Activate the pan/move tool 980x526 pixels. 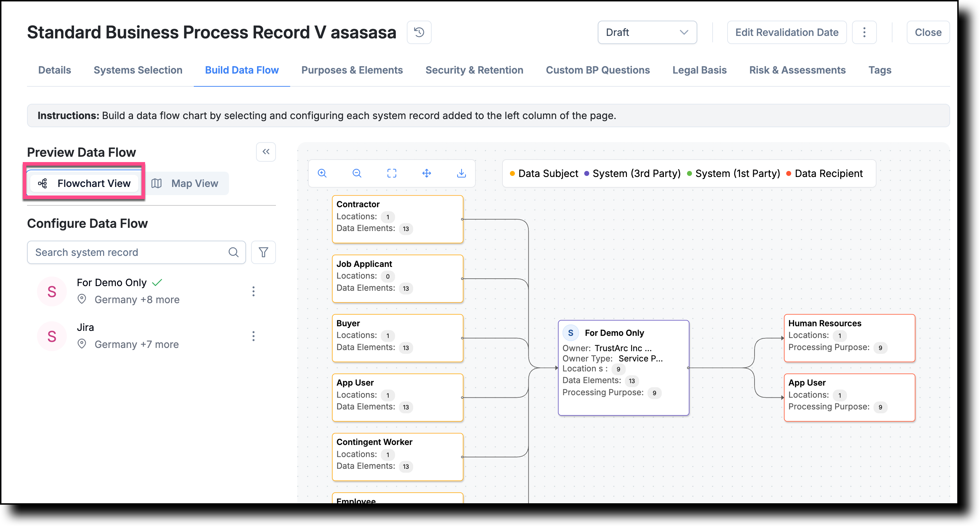pyautogui.click(x=426, y=173)
